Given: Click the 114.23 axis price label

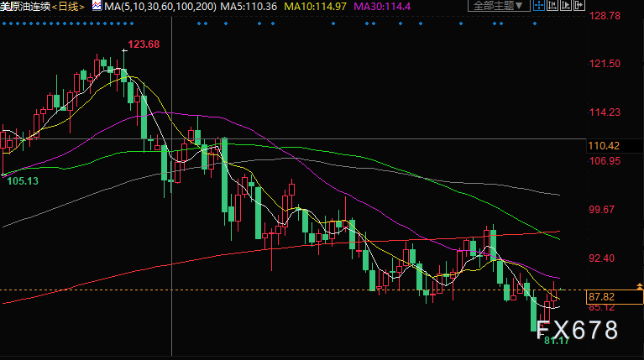Looking at the screenshot, I should click(605, 112).
